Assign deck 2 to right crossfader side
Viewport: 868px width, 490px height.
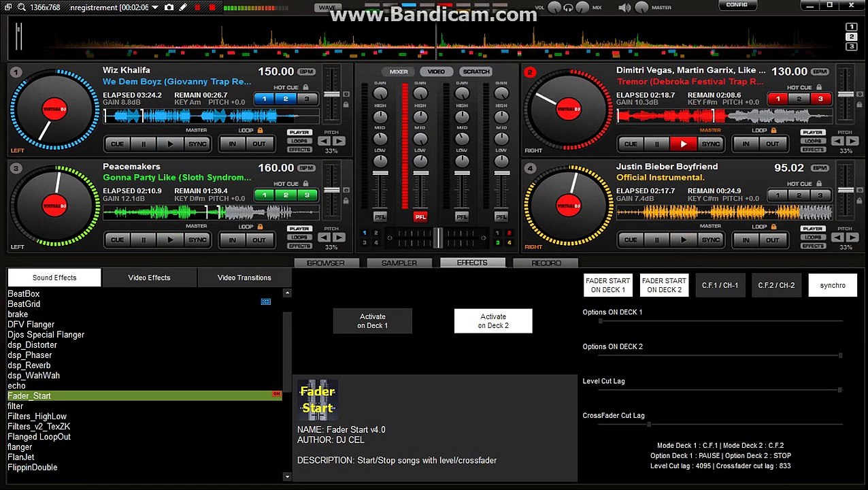508,233
